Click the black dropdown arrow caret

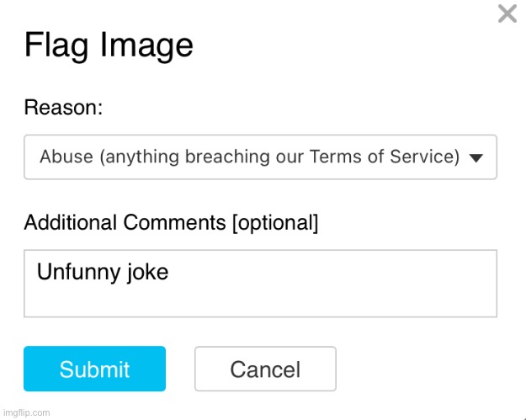(476, 158)
